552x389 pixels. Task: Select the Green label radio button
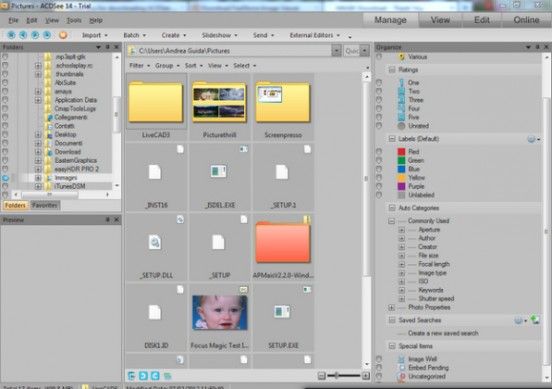pyautogui.click(x=379, y=160)
